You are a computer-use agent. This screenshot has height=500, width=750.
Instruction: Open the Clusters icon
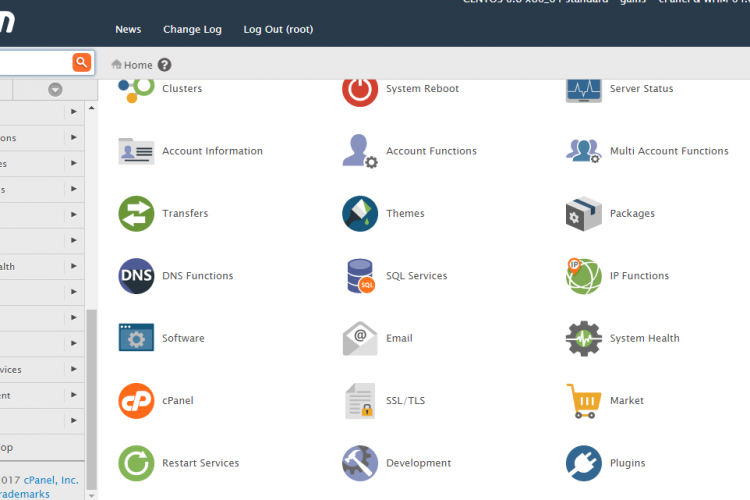(136, 90)
